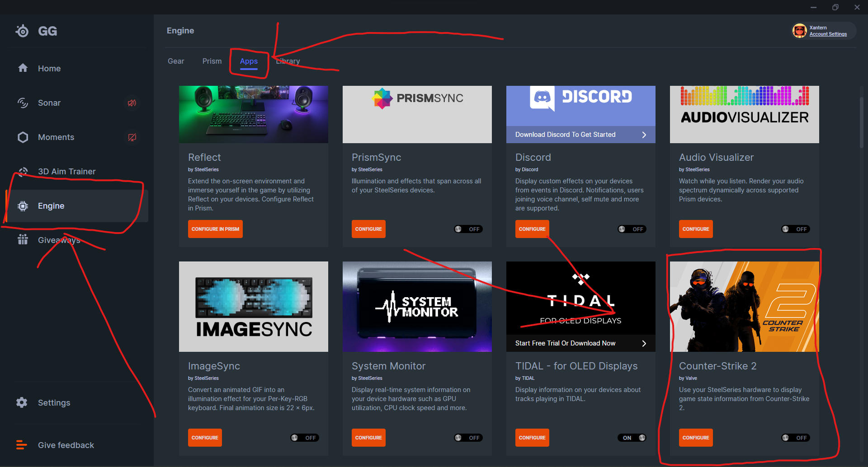Viewport: 868px width, 467px height.
Task: Click the Discord logo banner
Action: [x=581, y=106]
